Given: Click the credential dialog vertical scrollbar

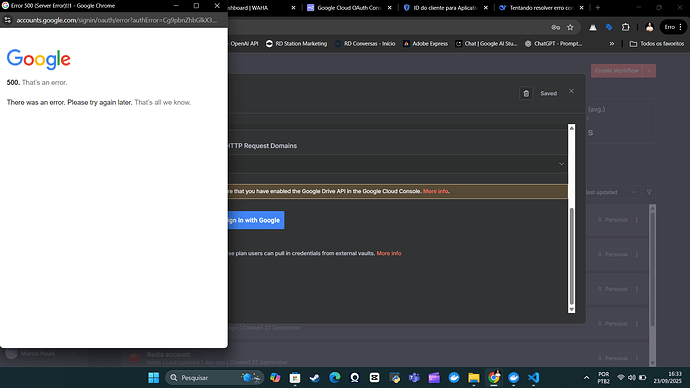Looking at the screenshot, I should click(572, 257).
